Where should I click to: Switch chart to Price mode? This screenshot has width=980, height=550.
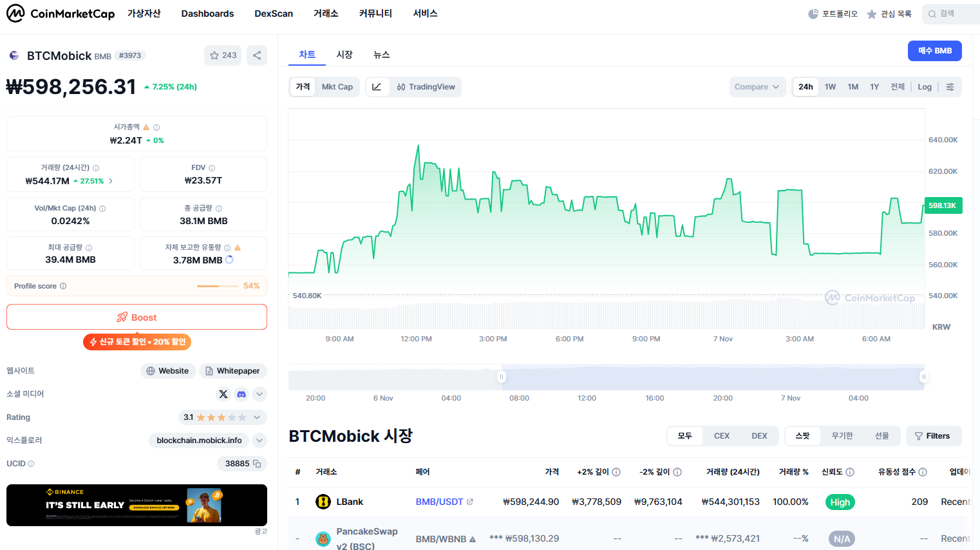[303, 87]
